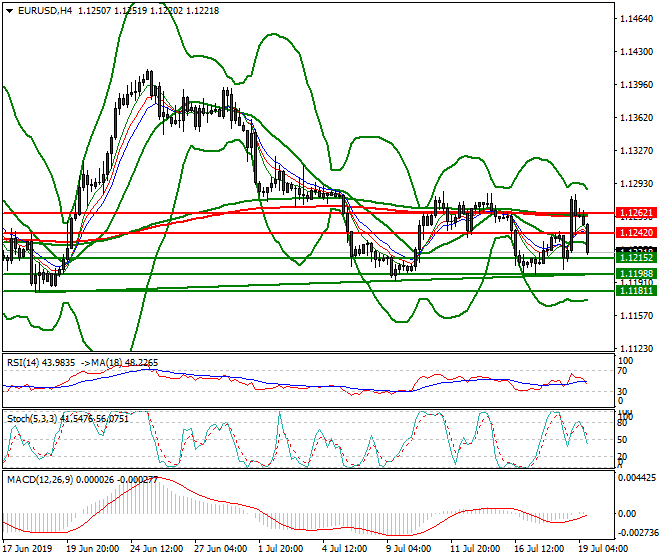
Task: Click the 1.11230 price scale value
Action: (x=636, y=348)
